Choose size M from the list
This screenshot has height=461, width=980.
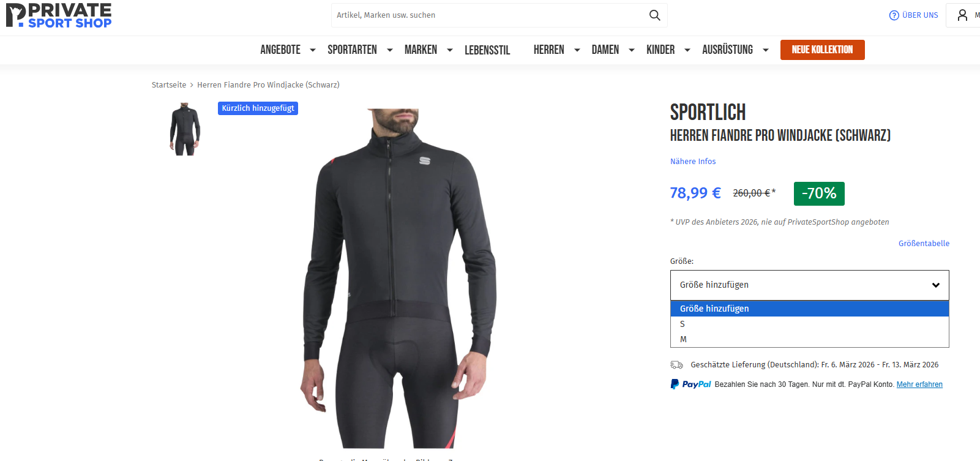pyautogui.click(x=683, y=339)
